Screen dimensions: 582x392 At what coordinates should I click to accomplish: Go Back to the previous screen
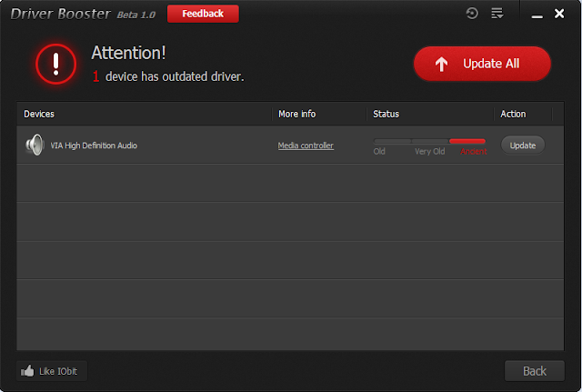tap(535, 371)
